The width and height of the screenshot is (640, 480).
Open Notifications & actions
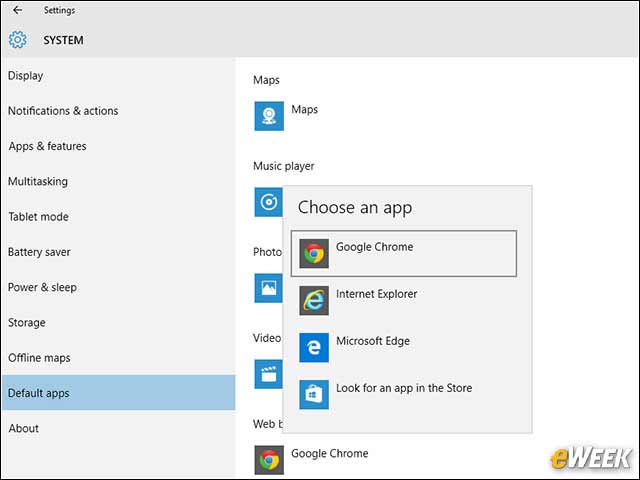tap(118, 111)
